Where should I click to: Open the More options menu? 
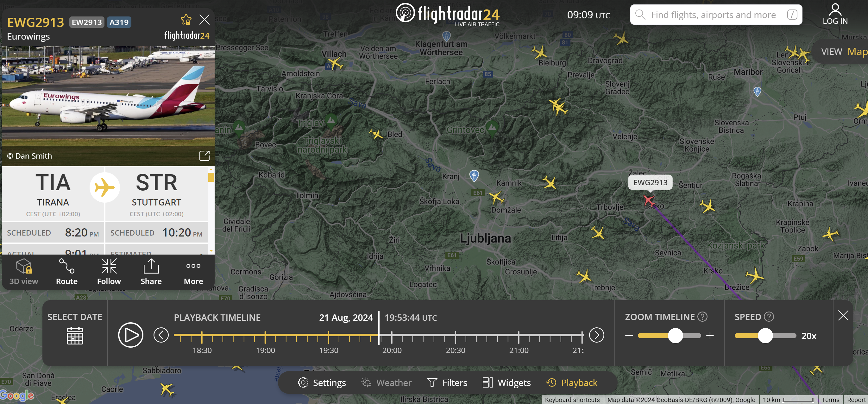193,272
